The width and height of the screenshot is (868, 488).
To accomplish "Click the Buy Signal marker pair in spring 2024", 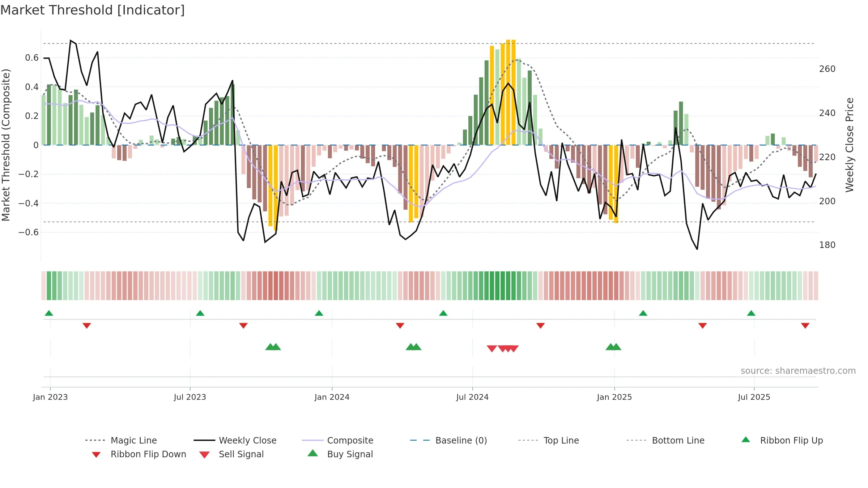I will (x=414, y=347).
